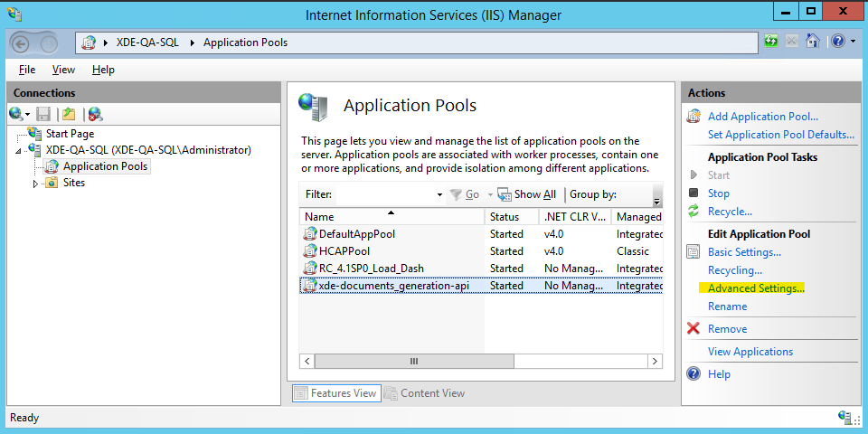Click the Basic Settings icon
The image size is (868, 434).
pyautogui.click(x=693, y=252)
